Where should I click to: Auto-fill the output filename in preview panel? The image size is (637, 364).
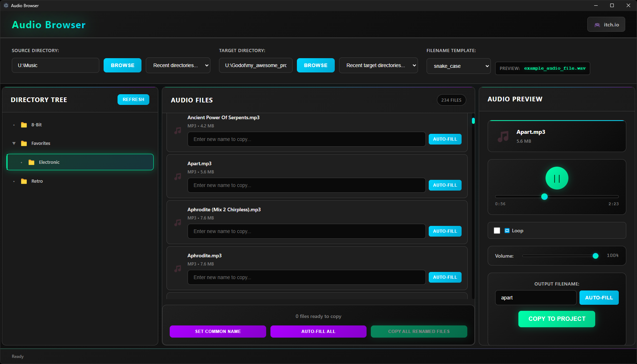pos(599,298)
